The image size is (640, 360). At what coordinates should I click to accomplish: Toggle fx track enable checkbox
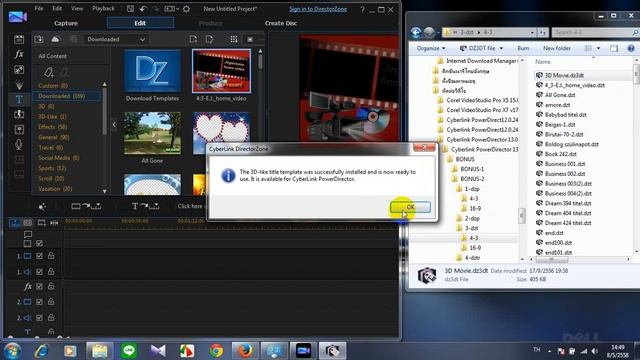[x=39, y=287]
